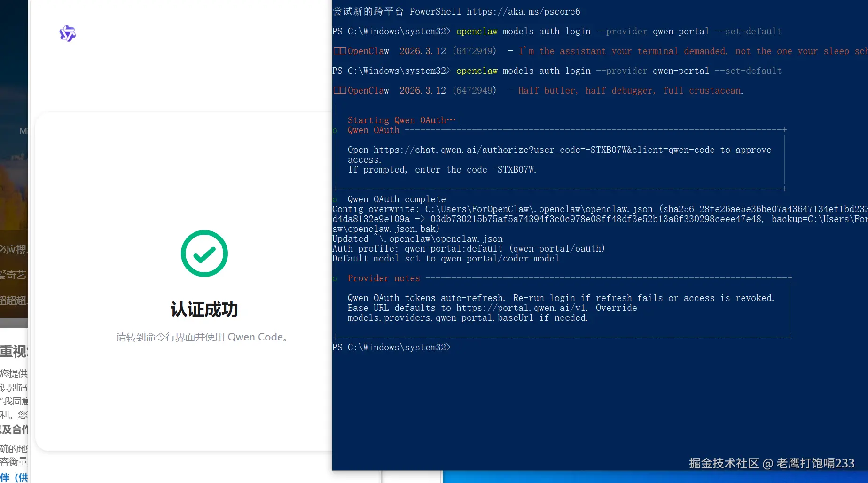Click the 'Auth profile: qwen-portal:default' line

(x=469, y=248)
